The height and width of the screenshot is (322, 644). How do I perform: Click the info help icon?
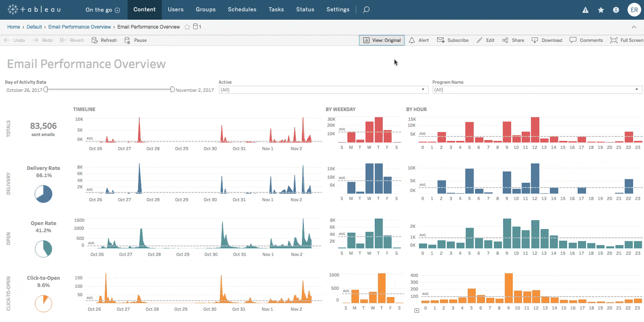616,10
